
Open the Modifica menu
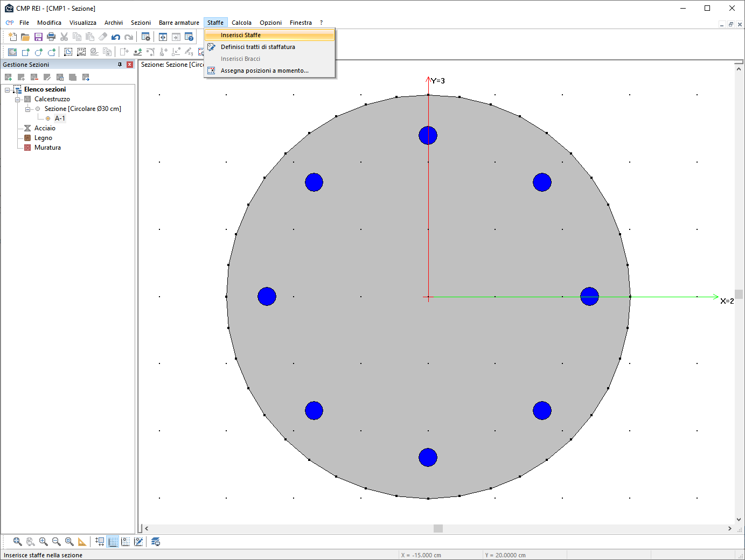[49, 23]
